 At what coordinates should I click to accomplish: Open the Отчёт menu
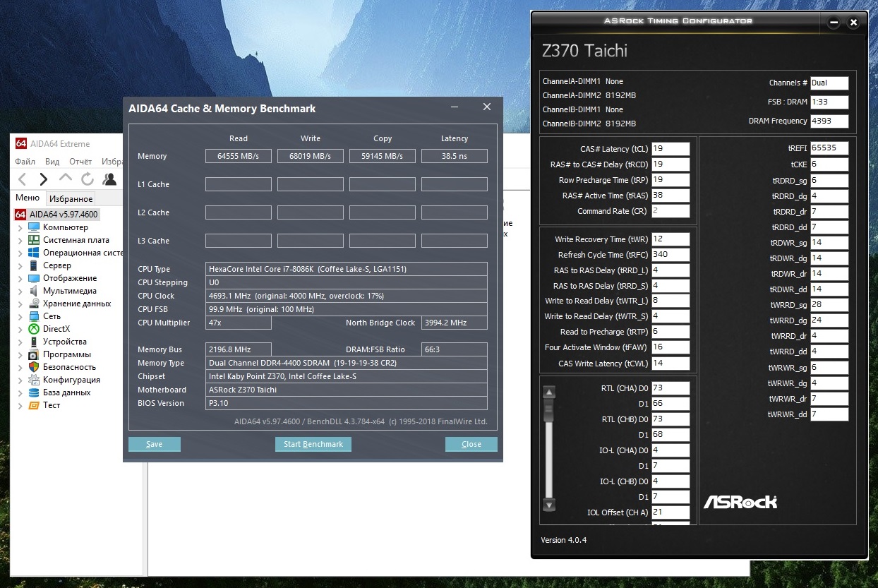(80, 162)
